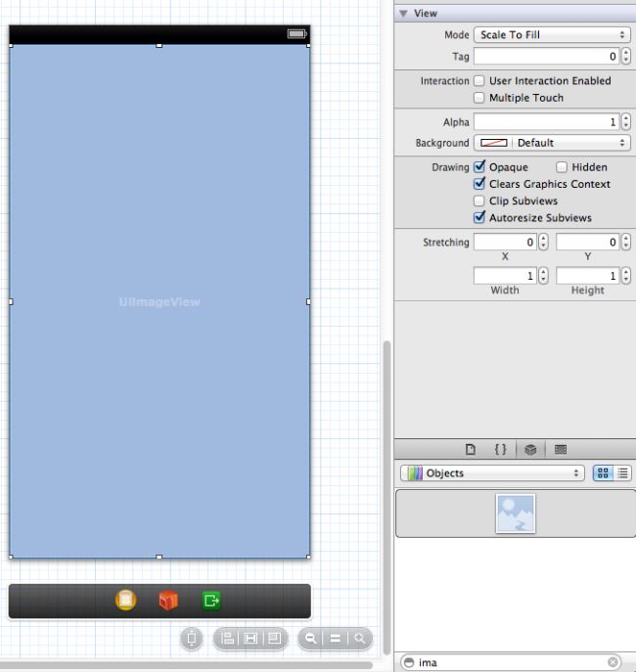Viewport: 636px width, 672px height.
Task: Zoom in on the canvas
Action: pyautogui.click(x=360, y=639)
